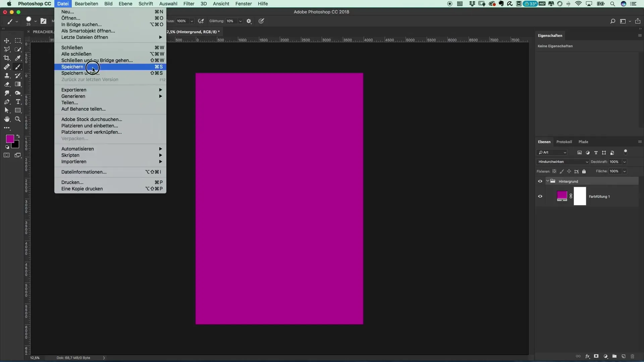Click the Farbfüllung 1 color fill thumbnail
The height and width of the screenshot is (362, 644).
(x=562, y=196)
